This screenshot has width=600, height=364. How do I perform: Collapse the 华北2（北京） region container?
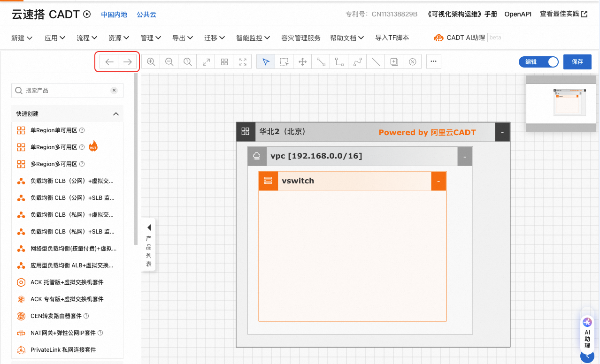point(502,132)
